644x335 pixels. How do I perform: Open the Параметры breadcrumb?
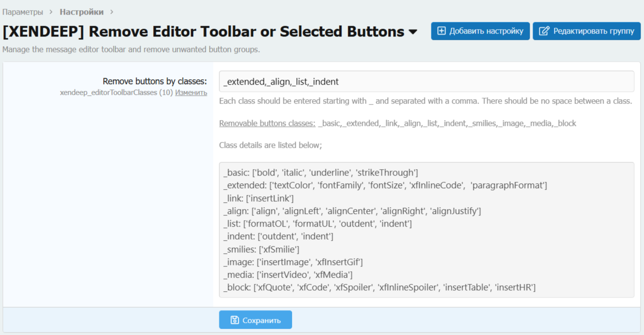(22, 12)
